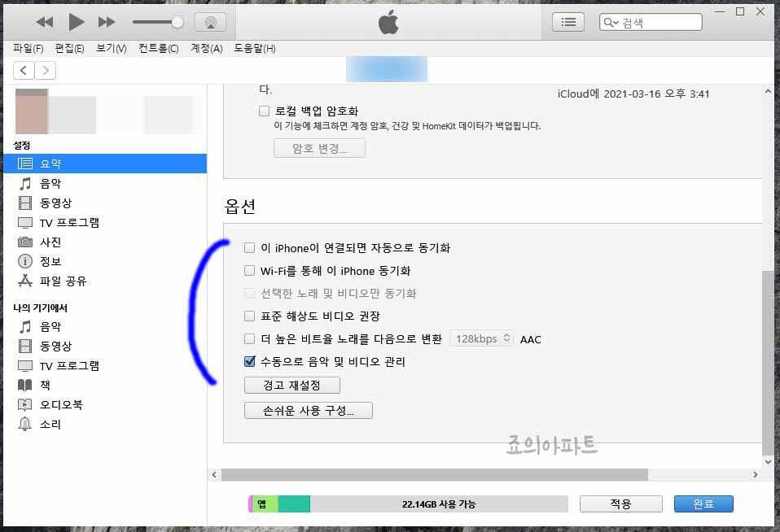Open the 128kbps bitrate dropdown

pyautogui.click(x=481, y=338)
